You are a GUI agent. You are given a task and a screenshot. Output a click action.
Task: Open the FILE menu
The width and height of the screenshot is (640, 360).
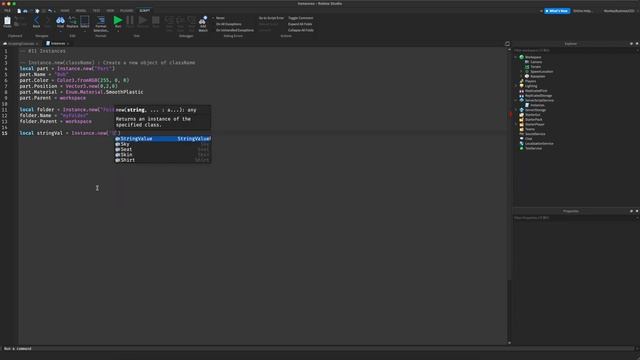[7, 11]
